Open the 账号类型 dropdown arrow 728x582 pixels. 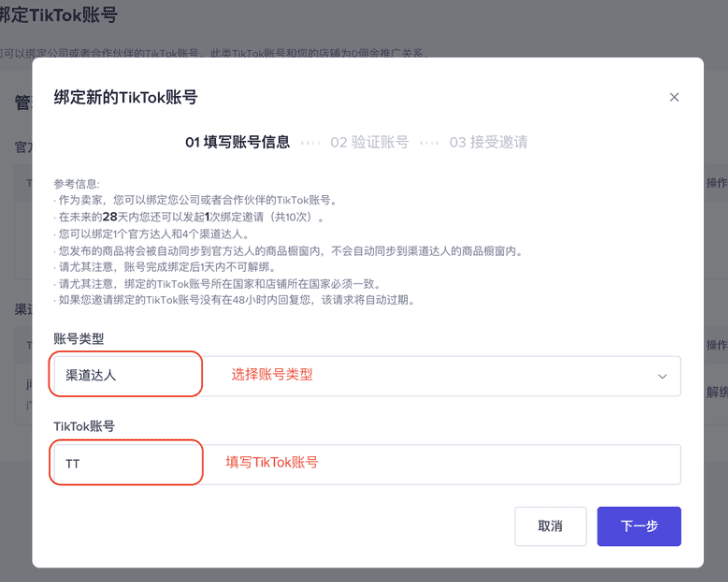(662, 376)
